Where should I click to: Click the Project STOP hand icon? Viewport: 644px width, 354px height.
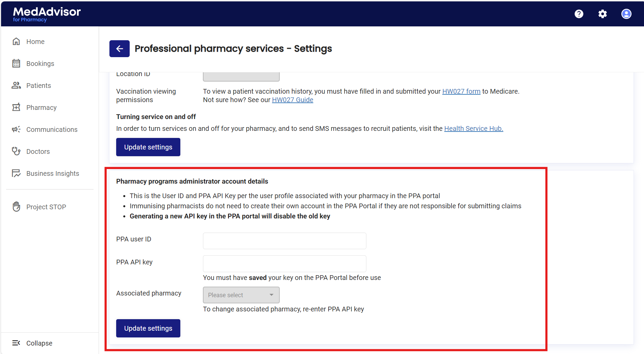[16, 207]
